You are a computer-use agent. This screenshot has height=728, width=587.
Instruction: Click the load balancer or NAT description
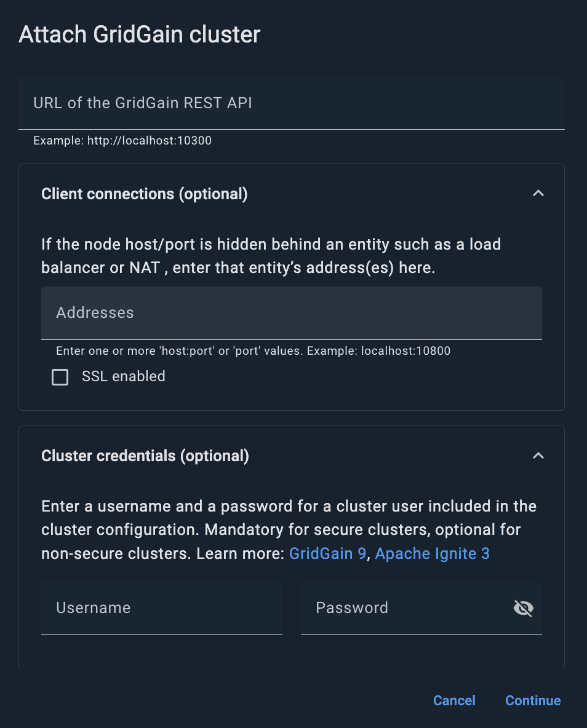coord(271,256)
